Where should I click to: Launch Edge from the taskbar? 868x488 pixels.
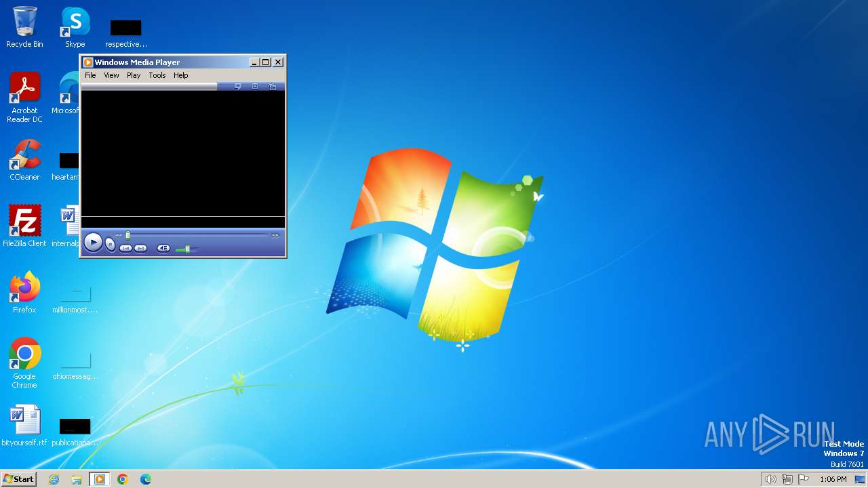pyautogui.click(x=146, y=479)
